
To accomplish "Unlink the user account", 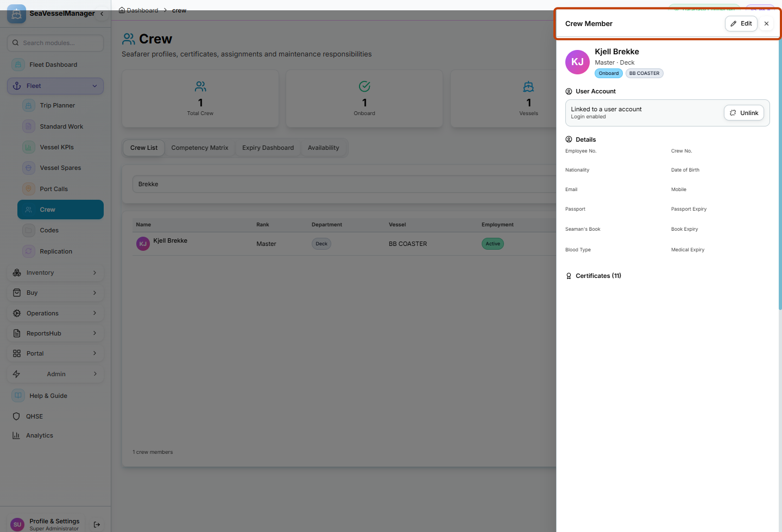I will pos(744,113).
